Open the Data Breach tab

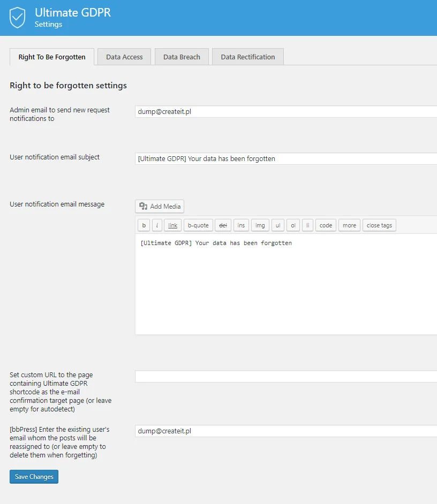click(x=182, y=56)
